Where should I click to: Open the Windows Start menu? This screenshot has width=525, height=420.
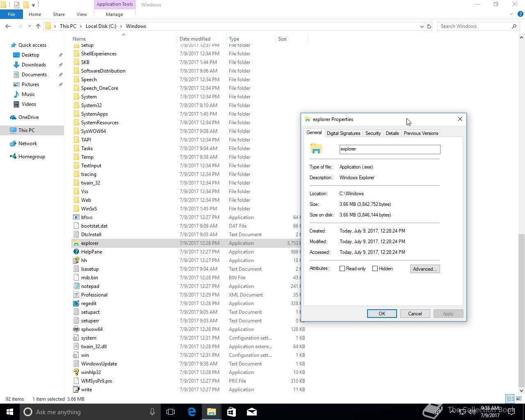10,412
